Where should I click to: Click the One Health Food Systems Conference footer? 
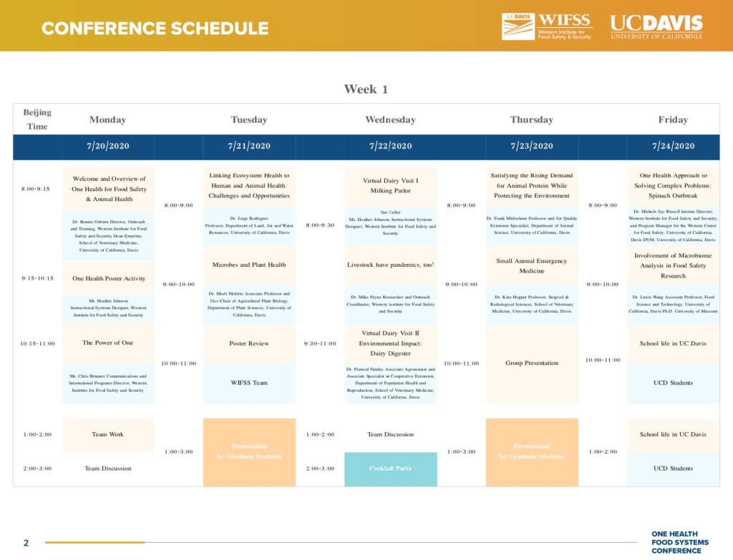[679, 542]
